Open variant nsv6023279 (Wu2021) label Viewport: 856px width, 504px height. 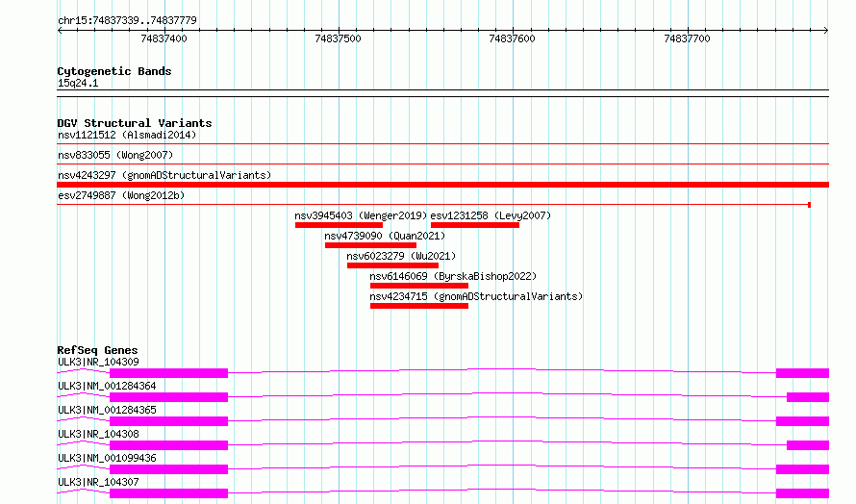(401, 256)
